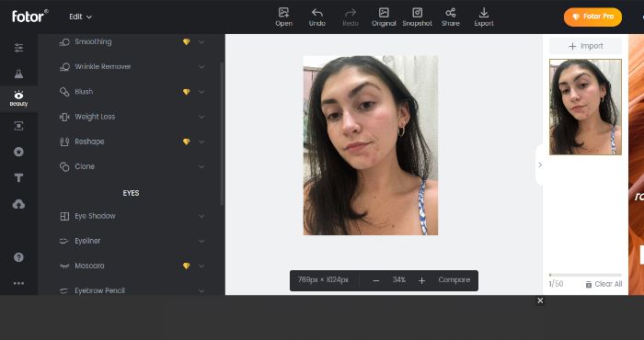Collapse the right image panel arrow
Screen dimensions: 644x340
[x=540, y=164]
